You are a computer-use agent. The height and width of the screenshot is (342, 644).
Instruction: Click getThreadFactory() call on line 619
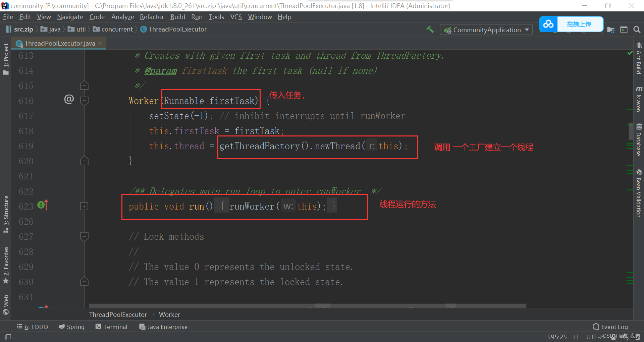coord(264,146)
